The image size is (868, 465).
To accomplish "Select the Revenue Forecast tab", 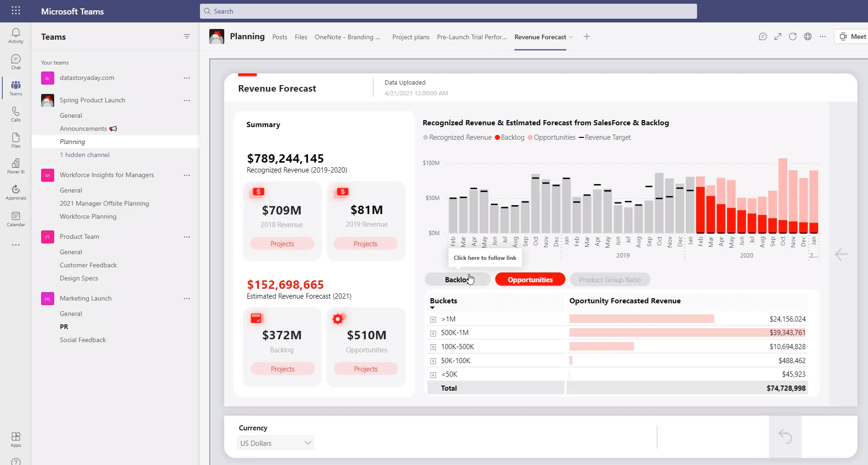I will pyautogui.click(x=540, y=37).
